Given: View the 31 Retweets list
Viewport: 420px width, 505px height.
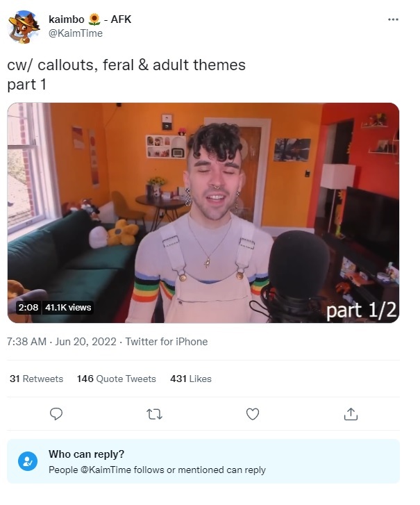Looking at the screenshot, I should (x=36, y=379).
